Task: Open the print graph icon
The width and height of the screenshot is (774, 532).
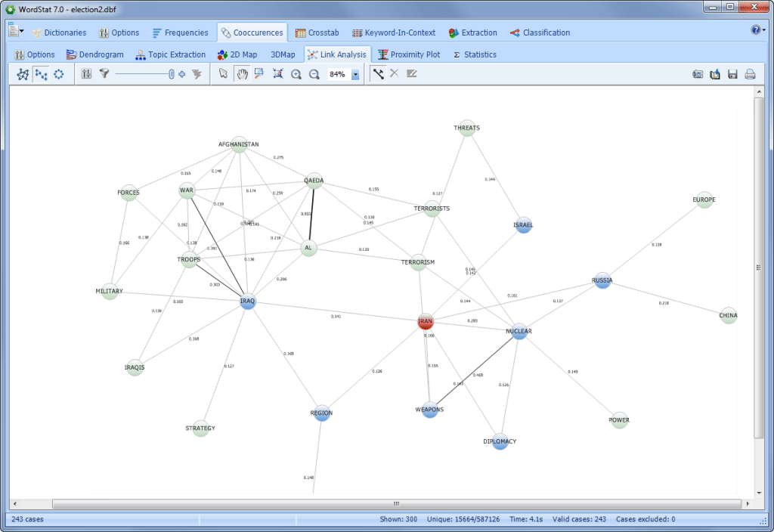Action: 750,73
